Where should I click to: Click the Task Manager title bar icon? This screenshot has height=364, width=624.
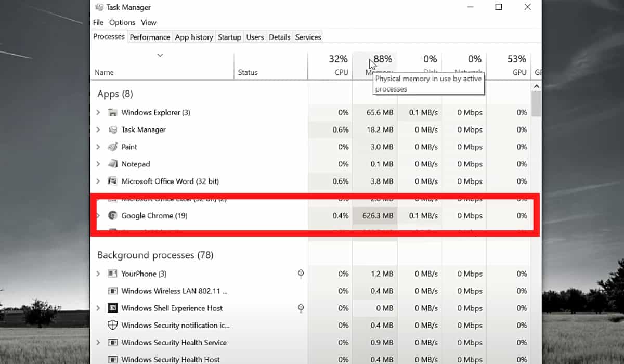98,7
